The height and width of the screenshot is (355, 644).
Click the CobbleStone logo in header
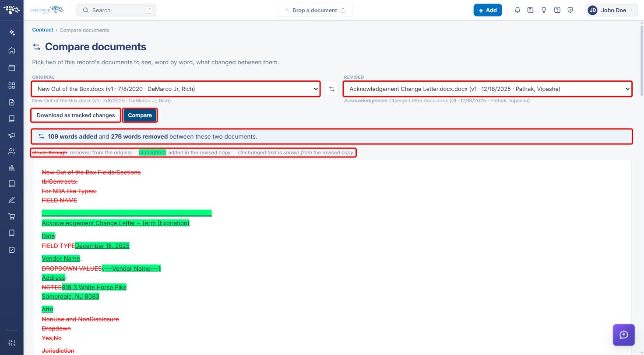[x=47, y=10]
